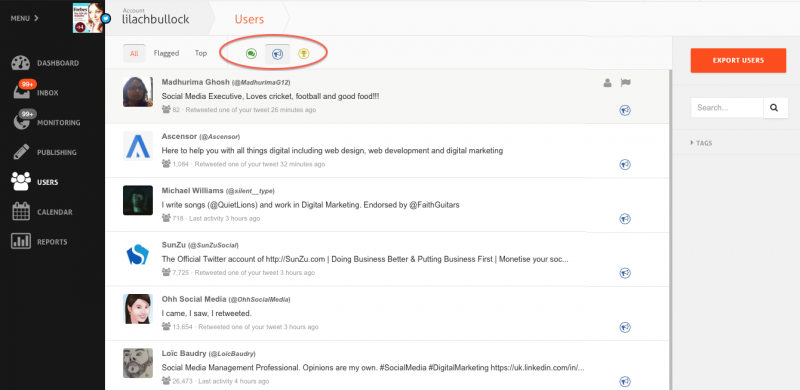Click the flag icon on Madhurima Ghosh row

626,83
